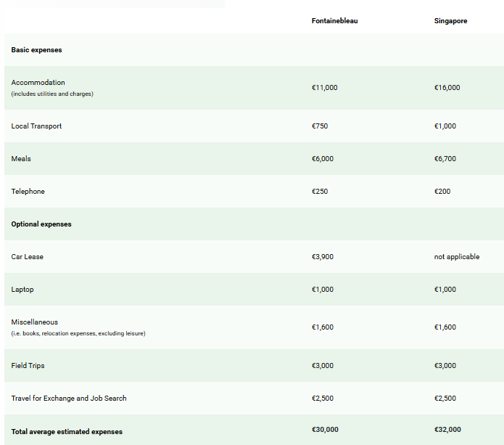Viewport: 504px width, 445px height.
Task: Select Singapore laptop value €1,000
Action: point(445,289)
